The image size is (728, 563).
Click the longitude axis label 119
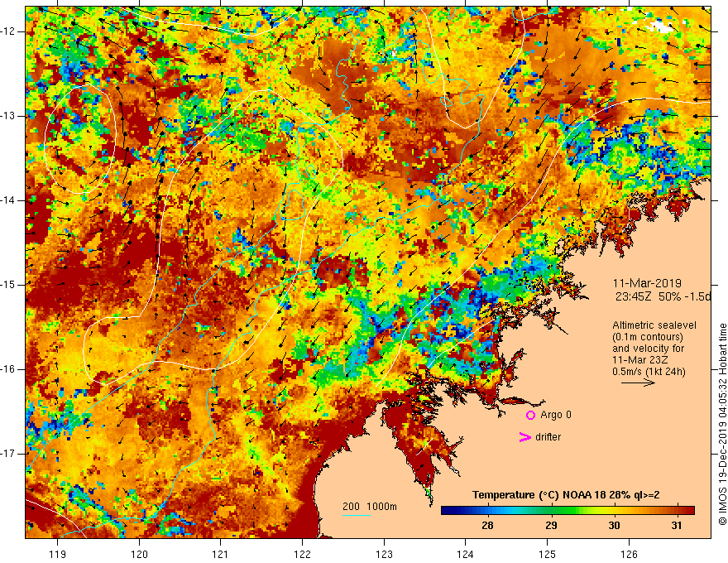pyautogui.click(x=58, y=554)
